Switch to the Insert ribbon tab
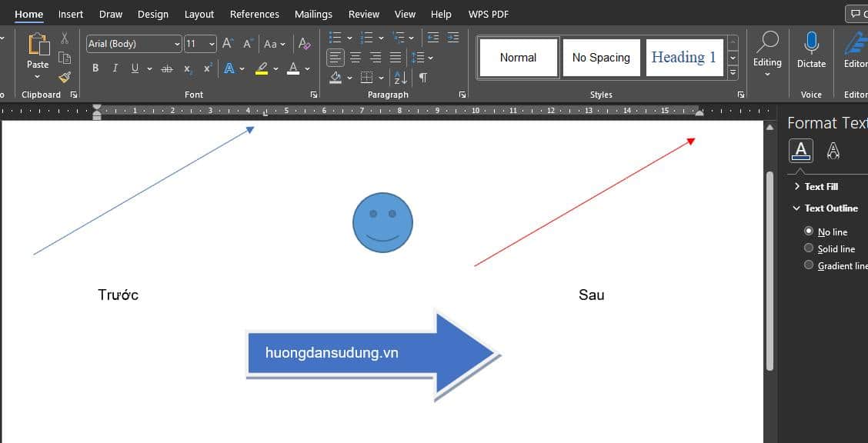Image resolution: width=868 pixels, height=443 pixels. 70,14
